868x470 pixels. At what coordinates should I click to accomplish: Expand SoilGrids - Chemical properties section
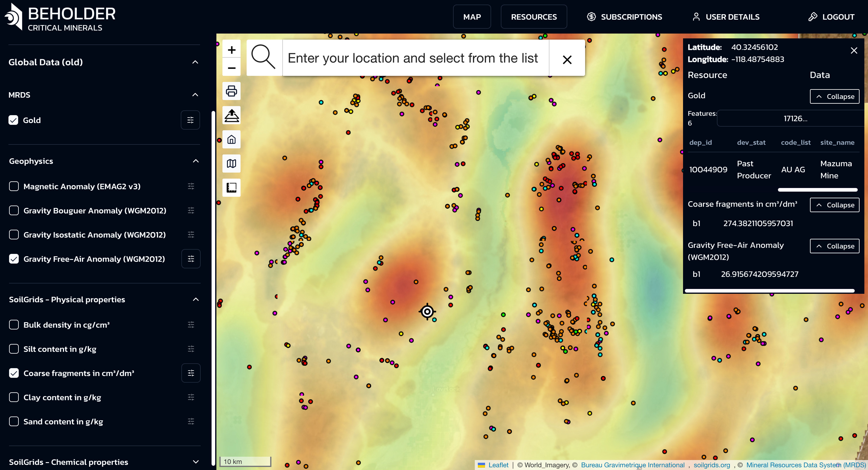click(x=196, y=462)
